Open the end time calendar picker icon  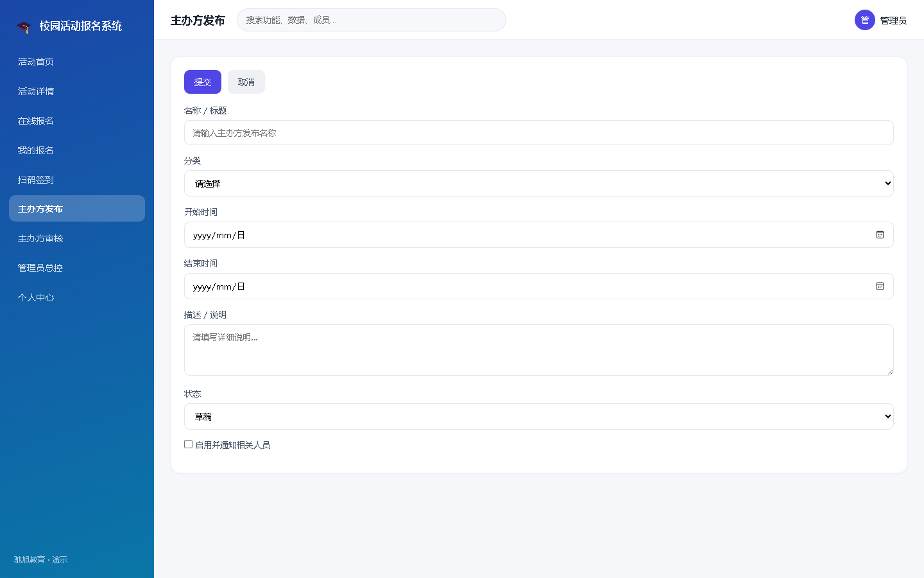point(880,286)
